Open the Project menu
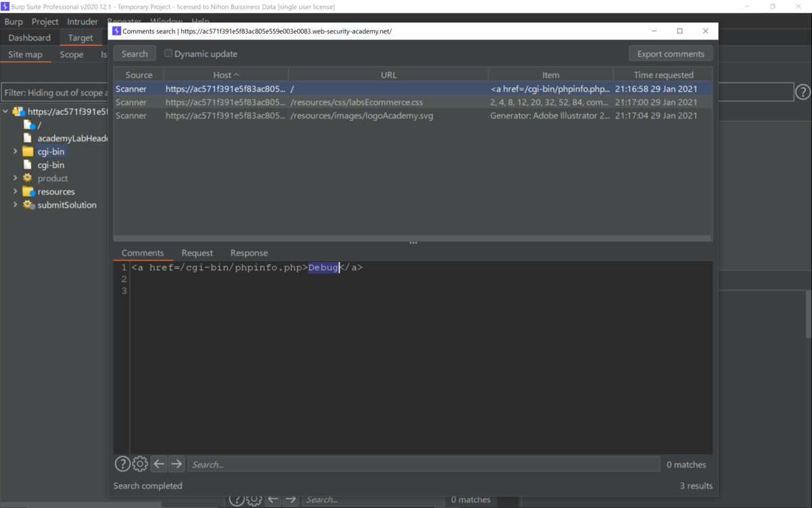The height and width of the screenshot is (508, 812). click(x=45, y=22)
